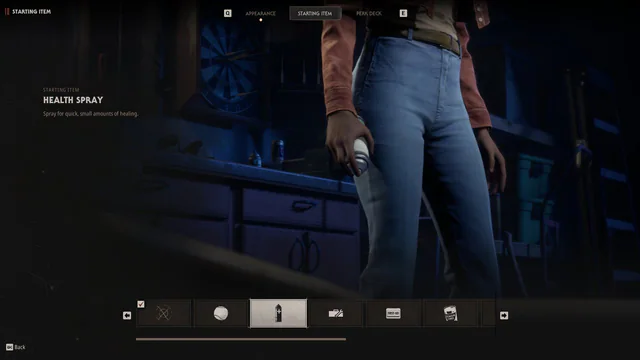Pick the toolbox starting item
The image size is (640, 360).
[336, 313]
